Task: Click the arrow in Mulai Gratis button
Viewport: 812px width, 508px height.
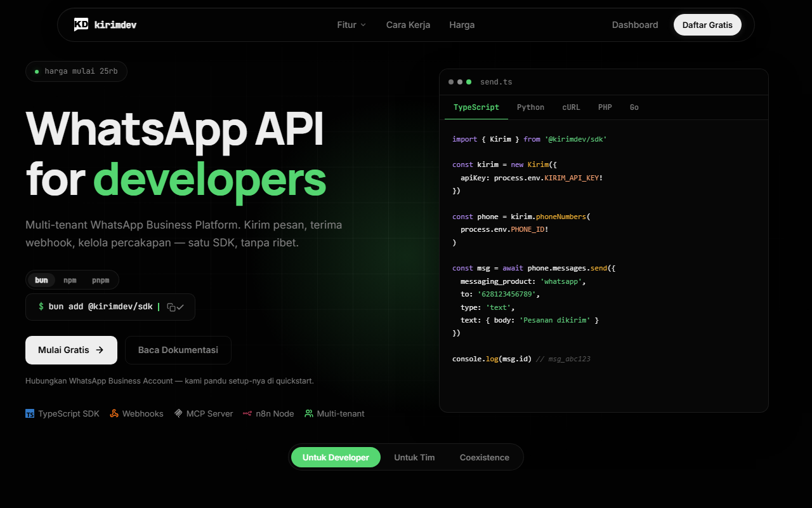Action: [100, 350]
